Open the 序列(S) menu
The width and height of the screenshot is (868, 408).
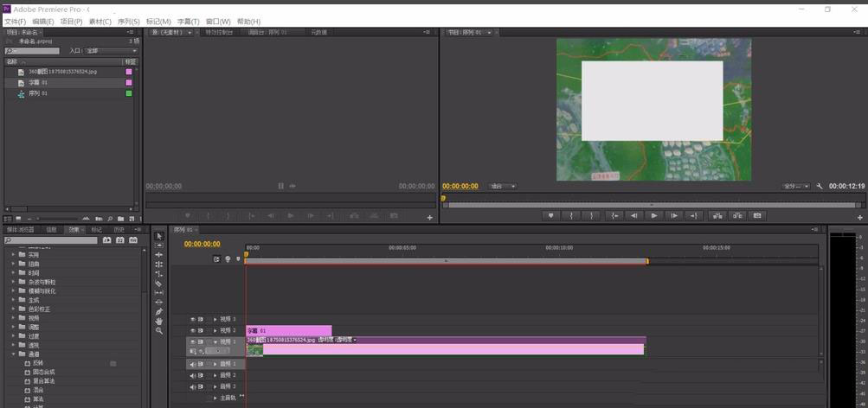click(128, 22)
